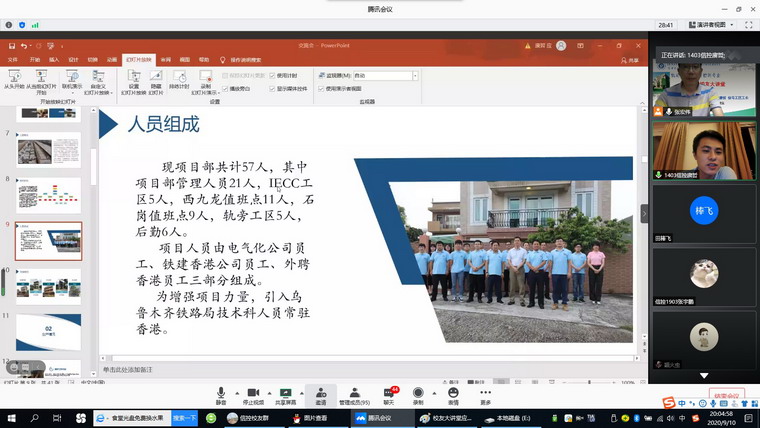
Task: Toggle the 使用演示者视图 checkbox
Action: pos(319,88)
